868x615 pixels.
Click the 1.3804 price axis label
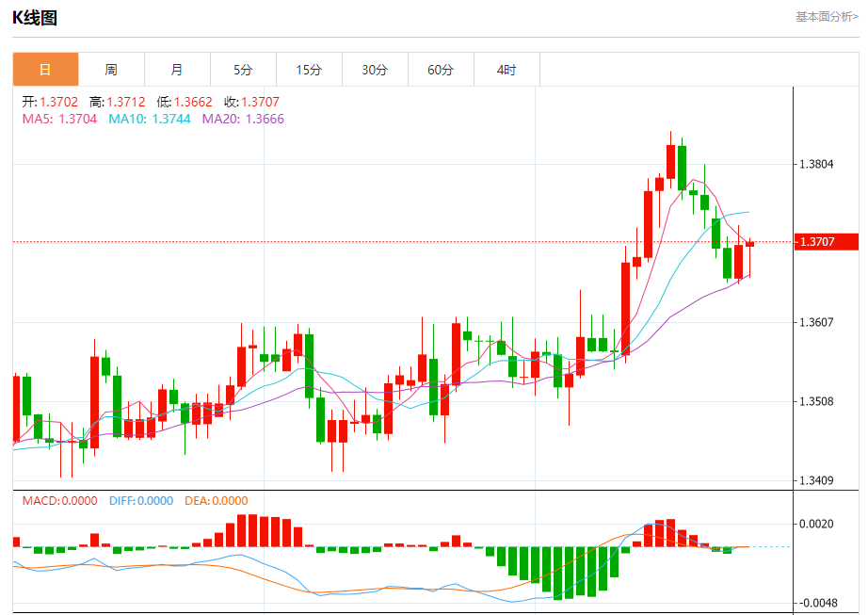click(x=816, y=164)
